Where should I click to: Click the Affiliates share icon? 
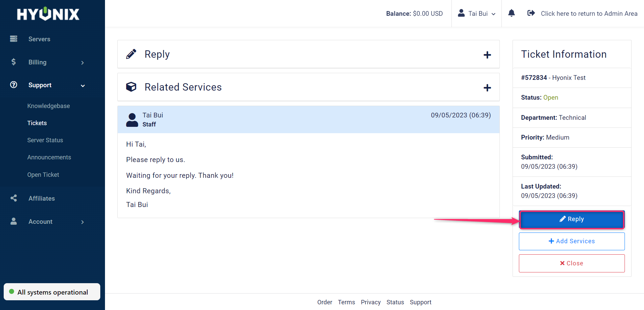click(x=14, y=198)
